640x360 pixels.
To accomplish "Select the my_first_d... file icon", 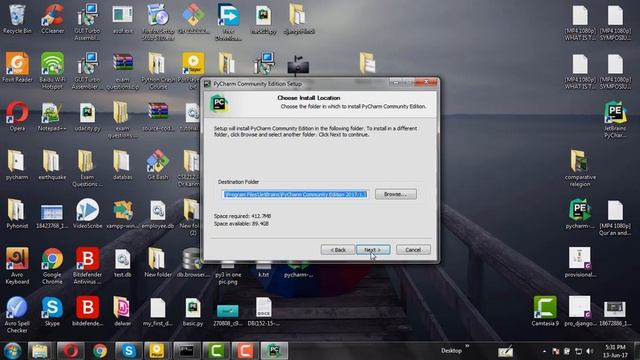I will pyautogui.click(x=158, y=311).
